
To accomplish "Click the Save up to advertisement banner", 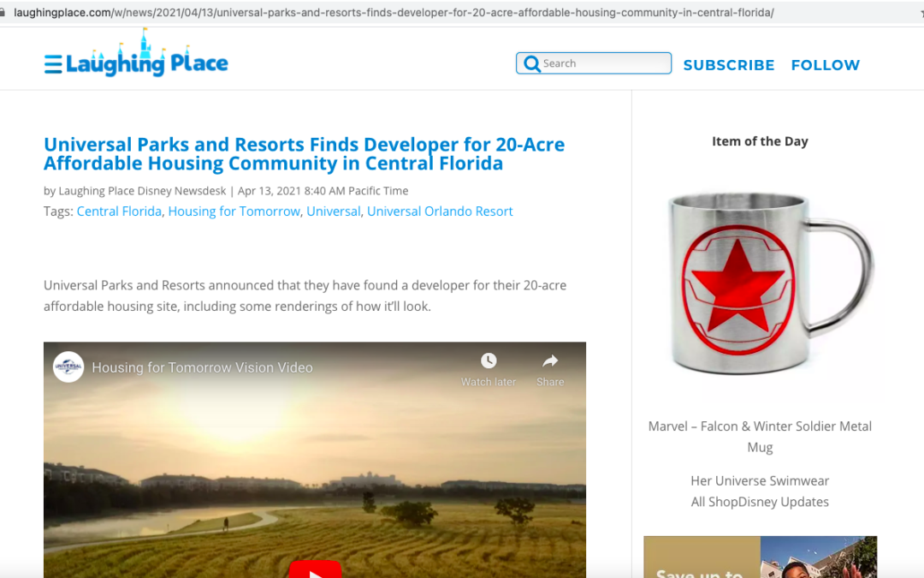I will point(761,557).
